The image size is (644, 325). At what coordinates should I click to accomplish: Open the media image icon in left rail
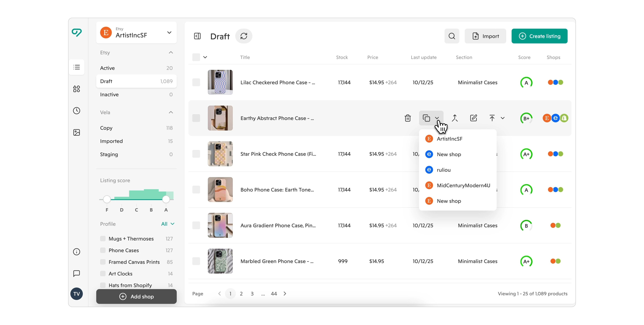point(76,132)
